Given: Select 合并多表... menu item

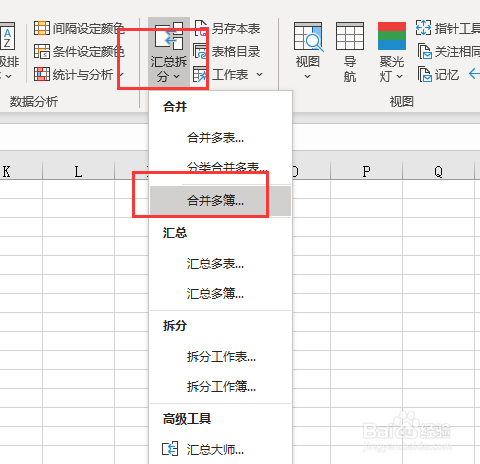Looking at the screenshot, I should tap(220, 137).
